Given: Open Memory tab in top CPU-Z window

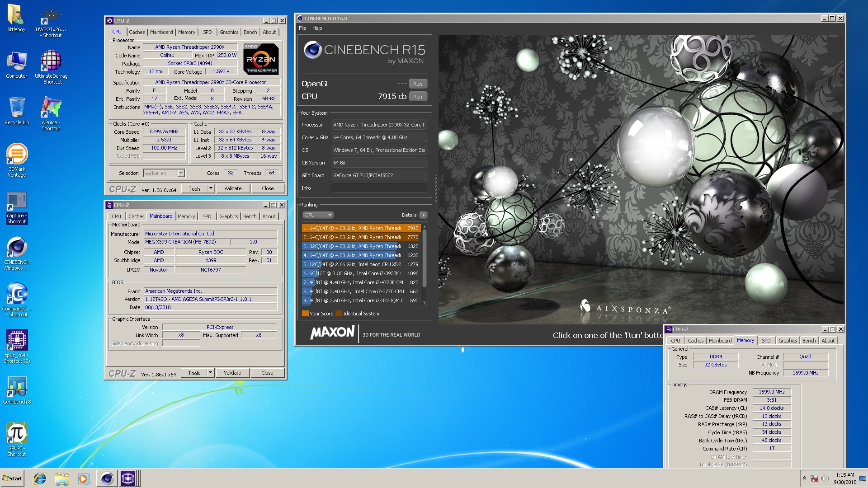Looking at the screenshot, I should (186, 32).
